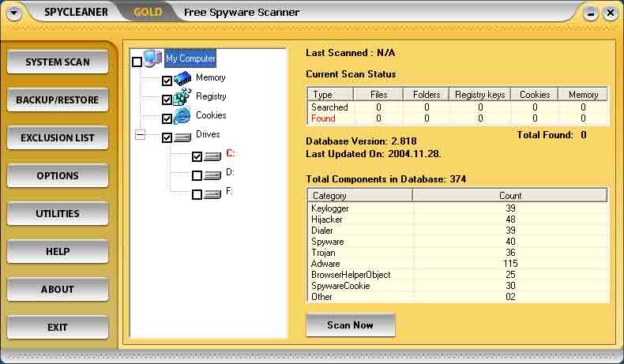
Task: Select the Adware category row
Action: [457, 264]
